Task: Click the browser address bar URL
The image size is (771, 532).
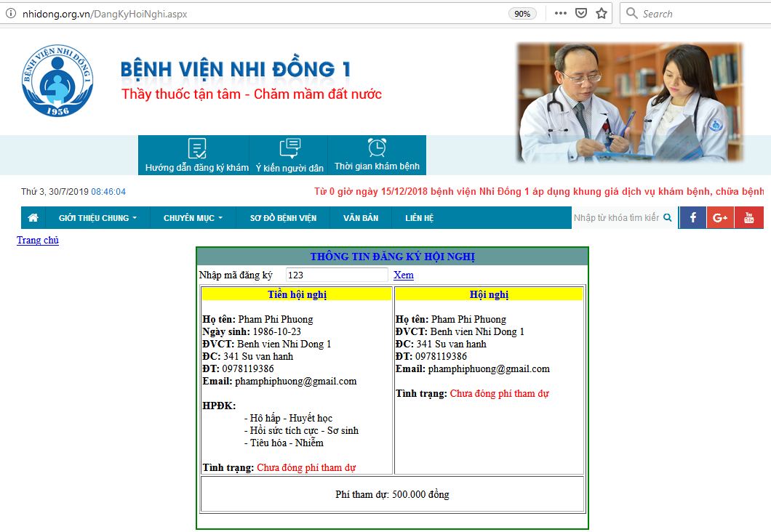Action: tap(105, 14)
